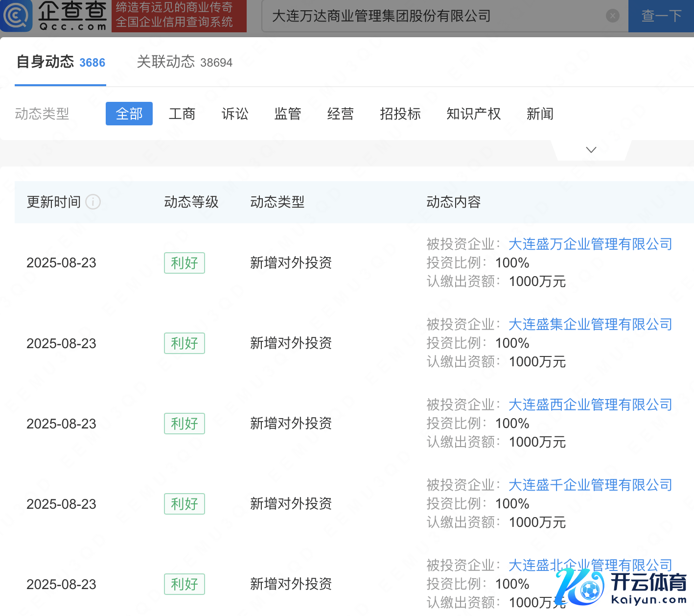Image resolution: width=694 pixels, height=616 pixels.
Task: Click the Qcc.com logo icon
Action: [17, 16]
